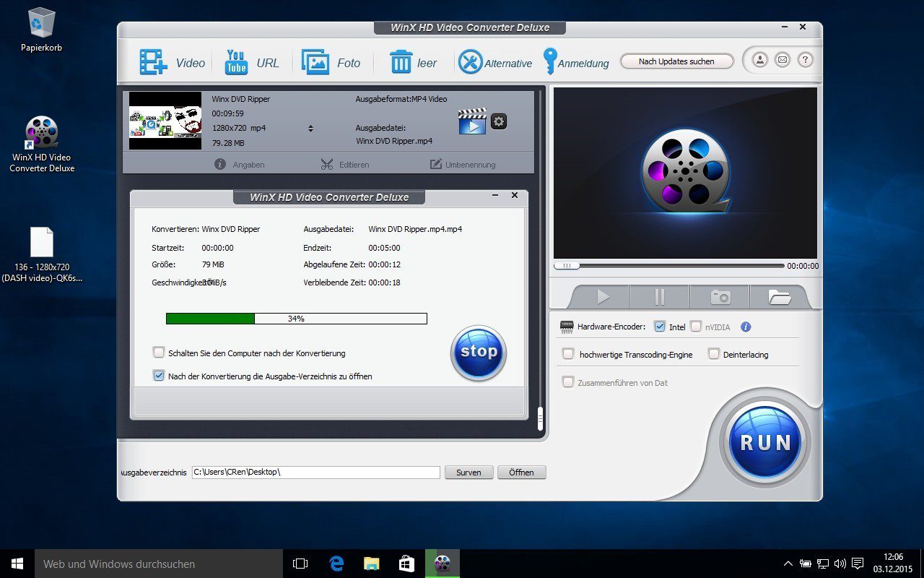This screenshot has height=578, width=924.
Task: Click the clapperboard output profile icon
Action: coord(472,121)
